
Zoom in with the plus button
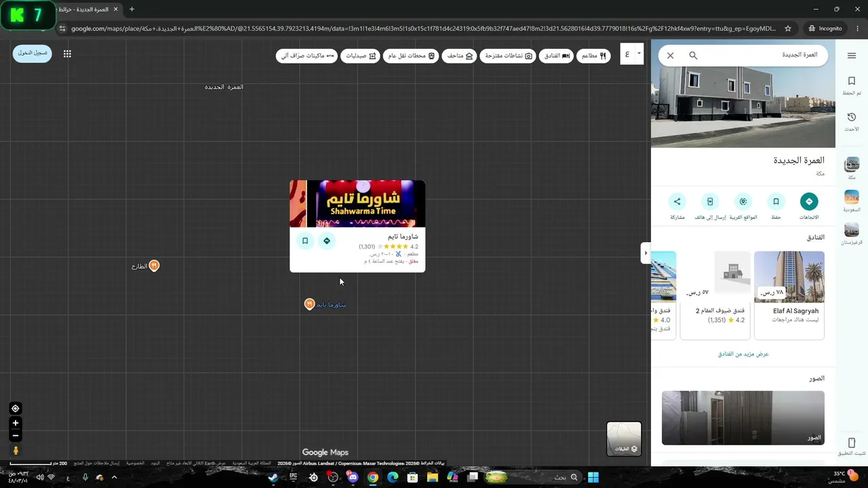point(15,423)
